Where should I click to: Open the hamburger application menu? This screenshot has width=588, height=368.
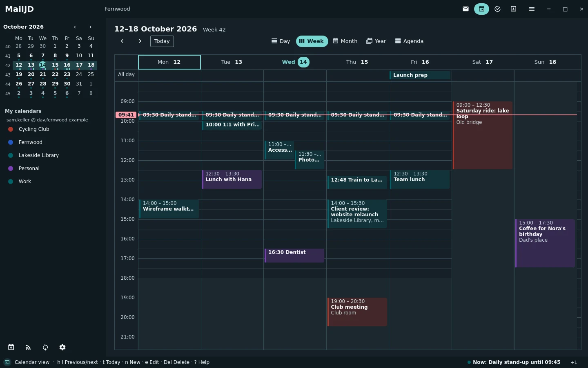532,9
